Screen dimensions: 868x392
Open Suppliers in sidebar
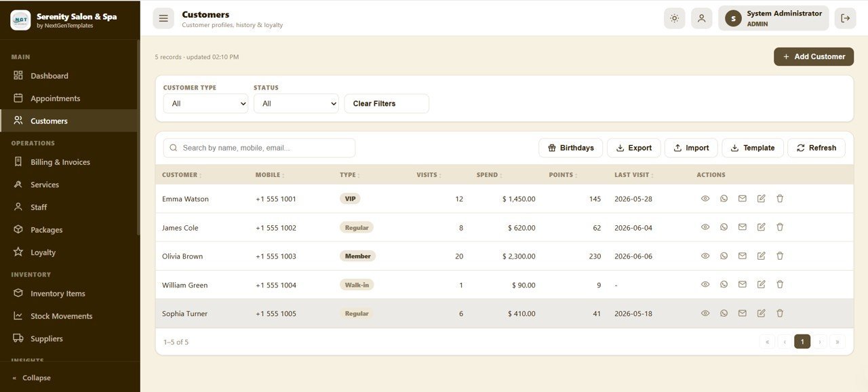pos(68,338)
